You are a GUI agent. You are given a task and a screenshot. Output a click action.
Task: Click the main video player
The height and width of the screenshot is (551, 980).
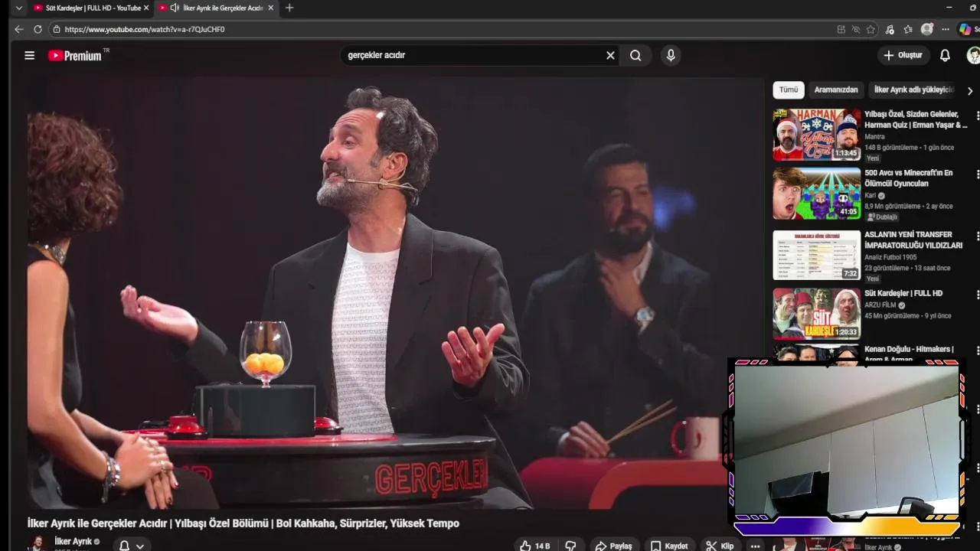[x=396, y=292]
